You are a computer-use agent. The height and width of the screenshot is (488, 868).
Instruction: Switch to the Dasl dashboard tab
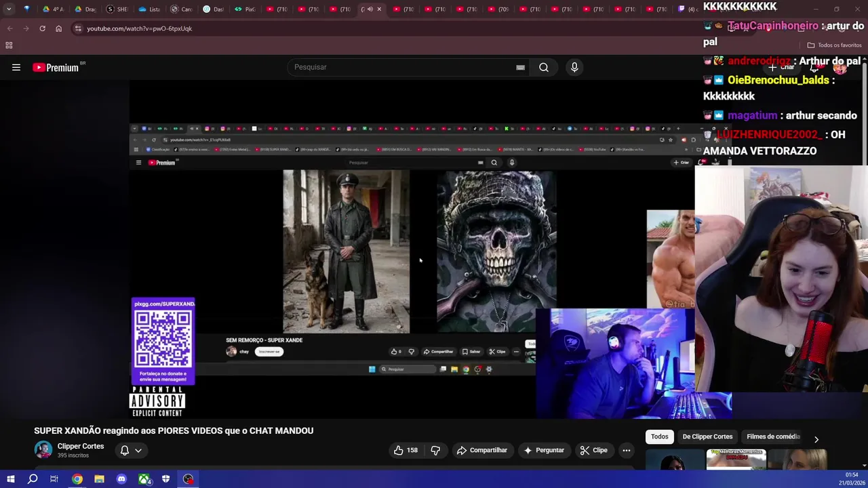point(212,9)
